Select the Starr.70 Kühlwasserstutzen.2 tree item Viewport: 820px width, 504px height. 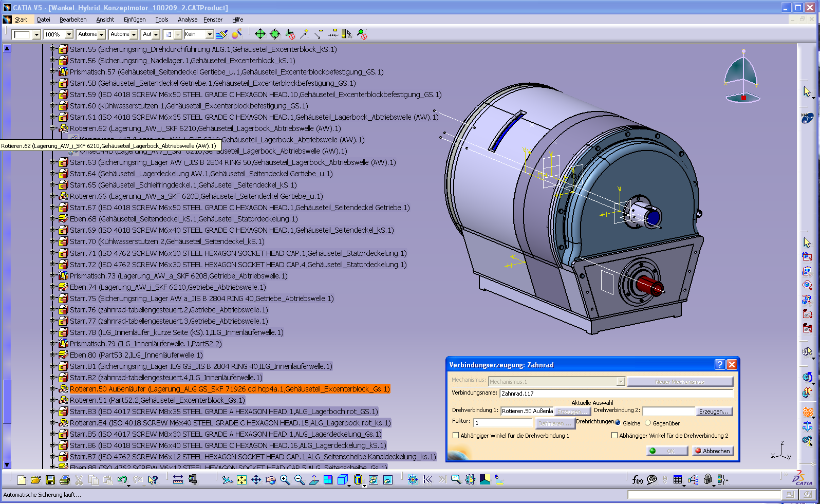[x=167, y=241]
